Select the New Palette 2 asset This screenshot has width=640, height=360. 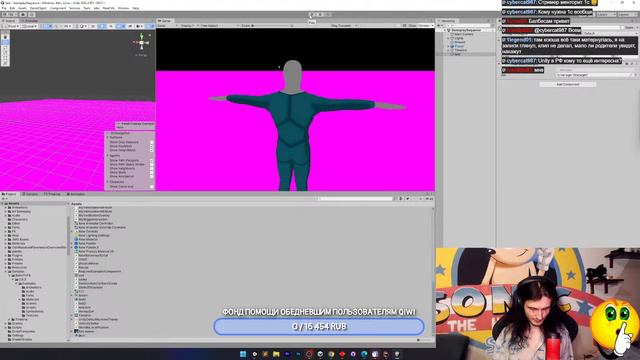pyautogui.click(x=88, y=247)
